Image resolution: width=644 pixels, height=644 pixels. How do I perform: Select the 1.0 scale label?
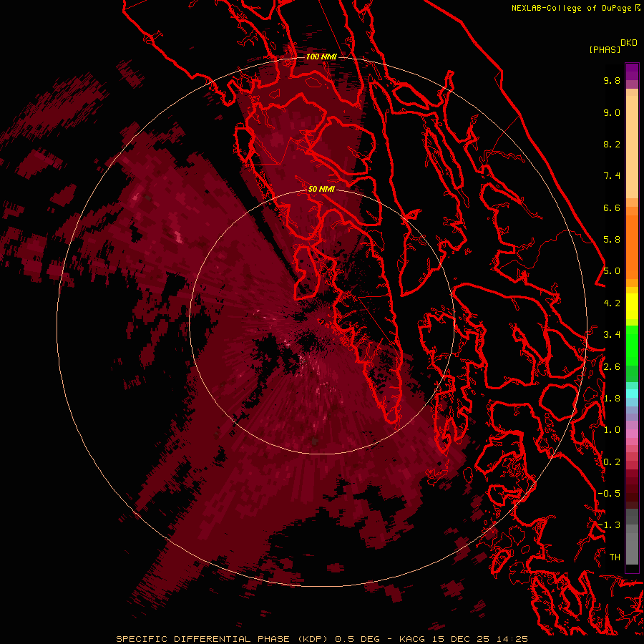point(612,430)
